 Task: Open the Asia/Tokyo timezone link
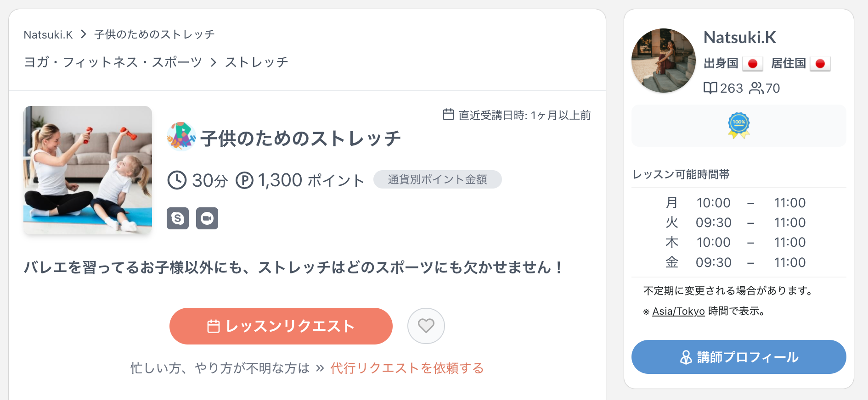(x=678, y=311)
